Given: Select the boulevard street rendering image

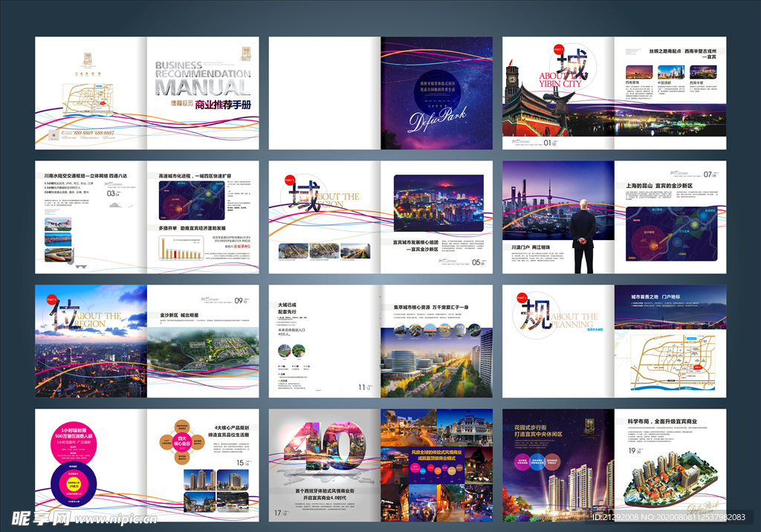Looking at the screenshot, I should [x=436, y=363].
